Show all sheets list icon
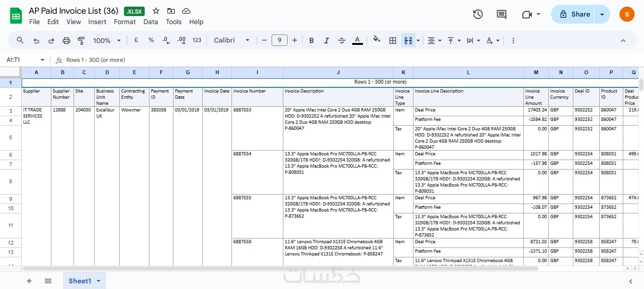 [48, 281]
